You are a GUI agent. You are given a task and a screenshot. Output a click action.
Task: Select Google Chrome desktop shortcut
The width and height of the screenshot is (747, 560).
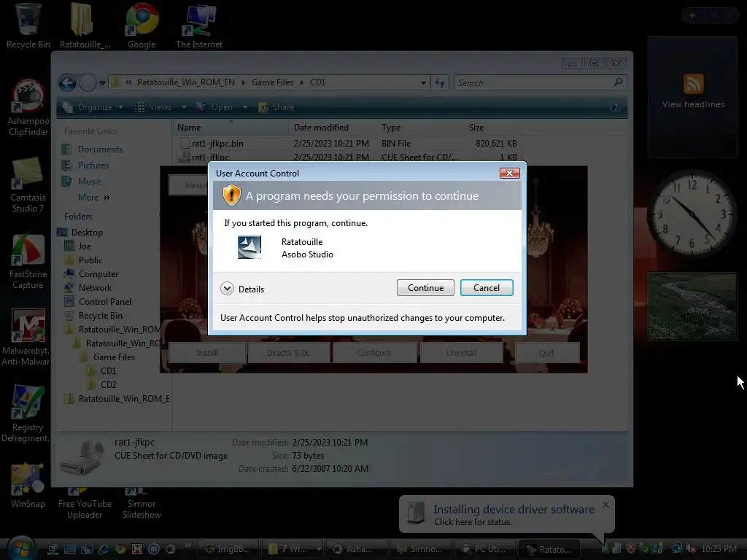(x=142, y=26)
